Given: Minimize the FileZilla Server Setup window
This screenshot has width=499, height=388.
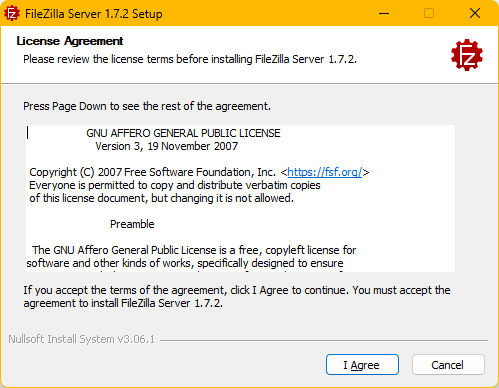Looking at the screenshot, I should click(384, 13).
